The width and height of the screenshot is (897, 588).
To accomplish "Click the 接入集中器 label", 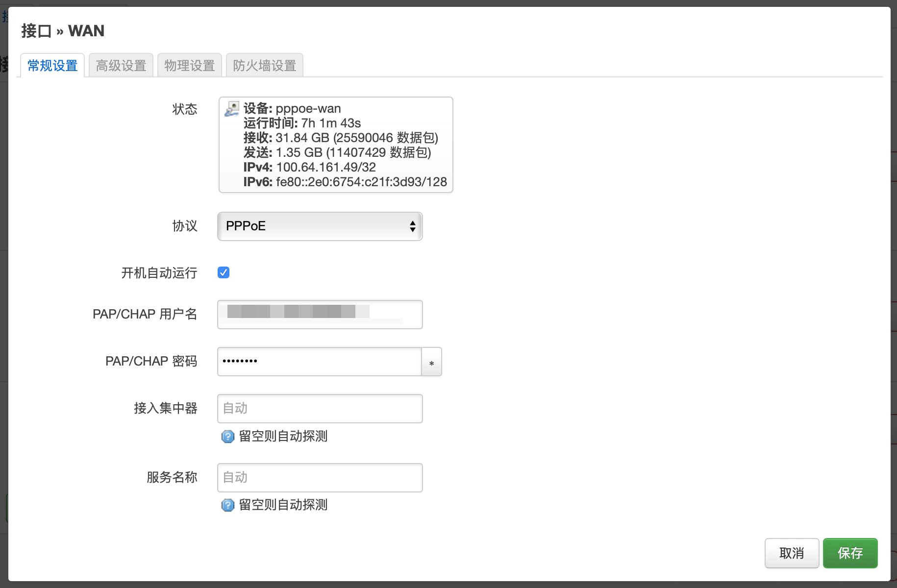I will click(166, 408).
